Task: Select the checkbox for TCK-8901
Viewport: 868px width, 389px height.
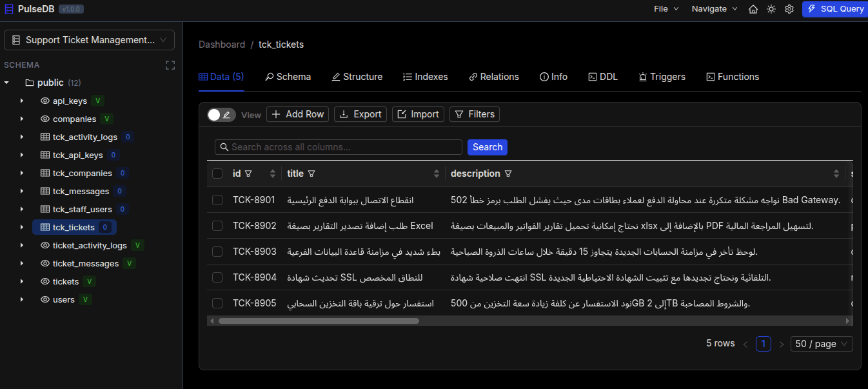Action: [217, 200]
